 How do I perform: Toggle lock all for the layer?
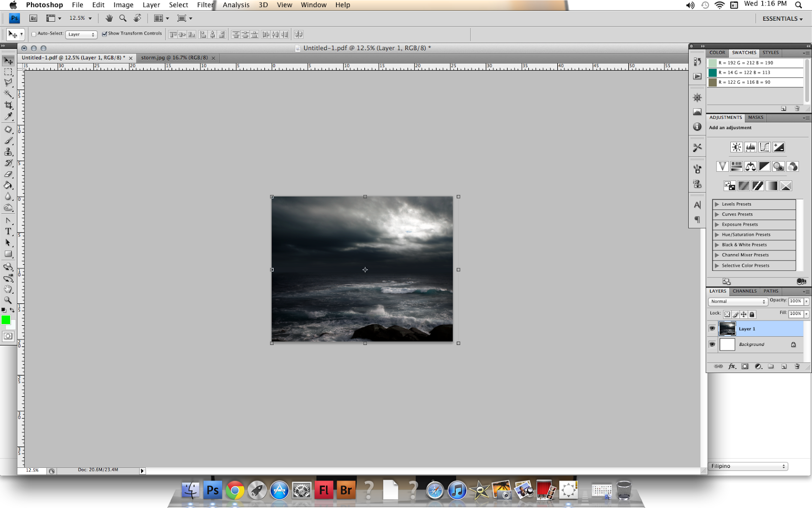coord(752,314)
